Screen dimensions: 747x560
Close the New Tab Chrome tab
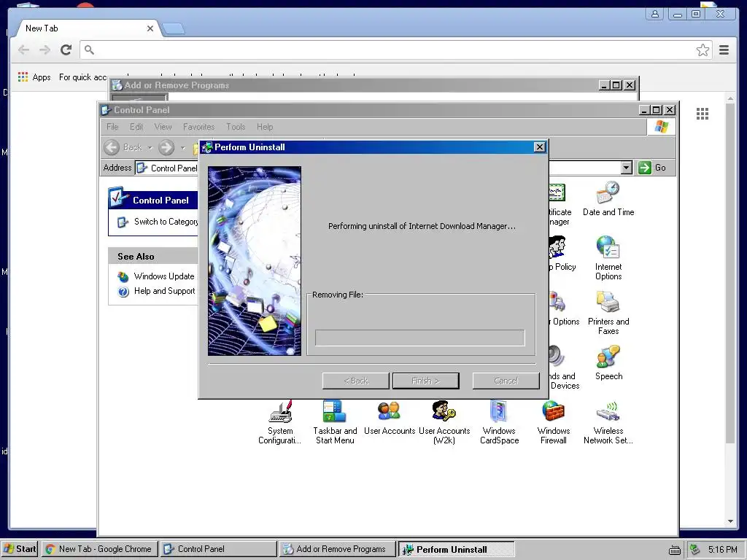[x=150, y=28]
